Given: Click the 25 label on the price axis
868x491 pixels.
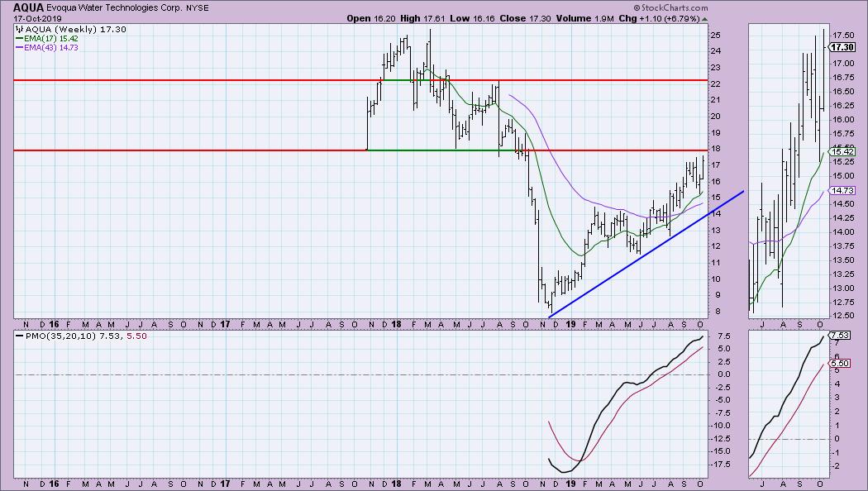Looking at the screenshot, I should point(715,36).
